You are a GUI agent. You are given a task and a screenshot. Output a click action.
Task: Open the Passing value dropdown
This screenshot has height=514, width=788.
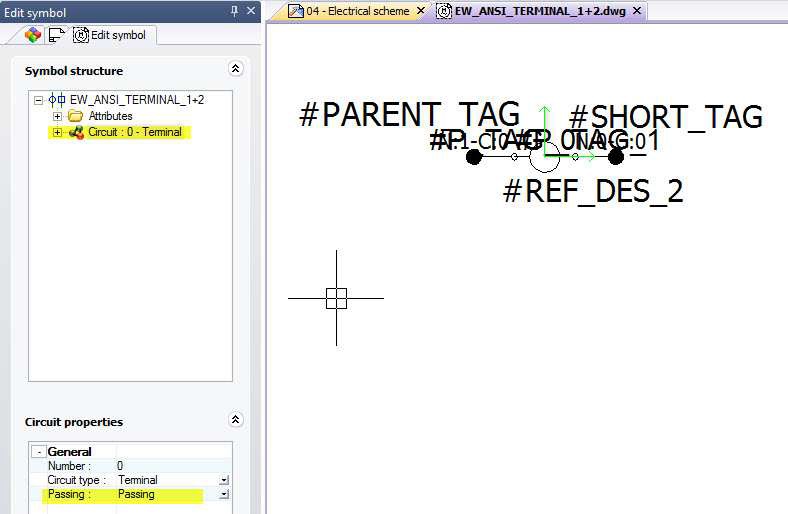coord(224,494)
